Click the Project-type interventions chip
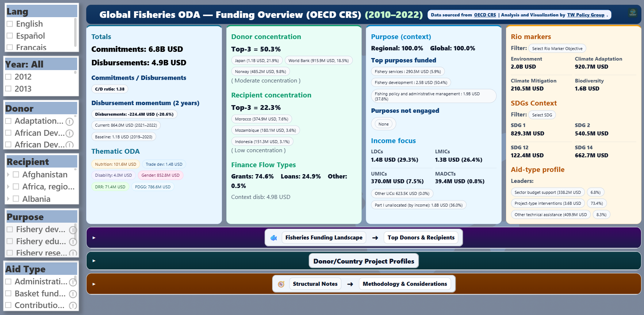 tap(548, 203)
